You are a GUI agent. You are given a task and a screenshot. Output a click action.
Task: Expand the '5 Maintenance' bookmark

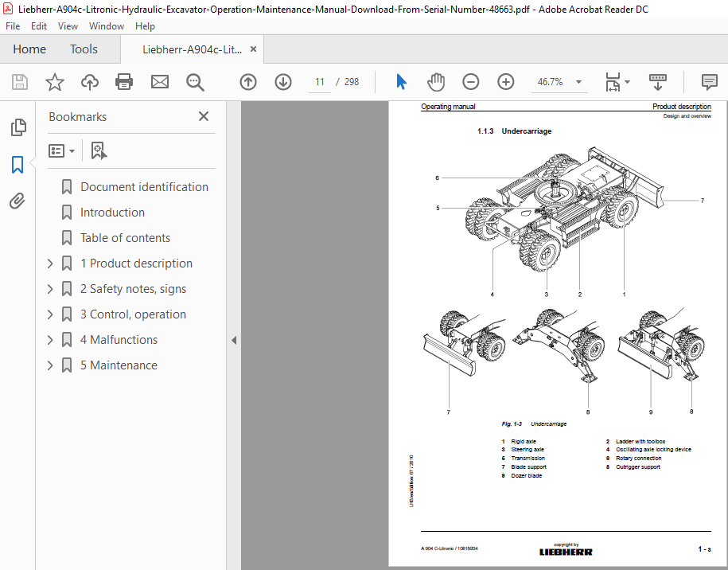[50, 365]
